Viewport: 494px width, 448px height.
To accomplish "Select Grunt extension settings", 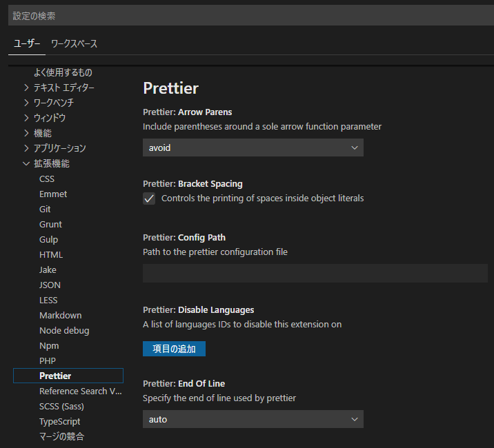I will point(50,224).
